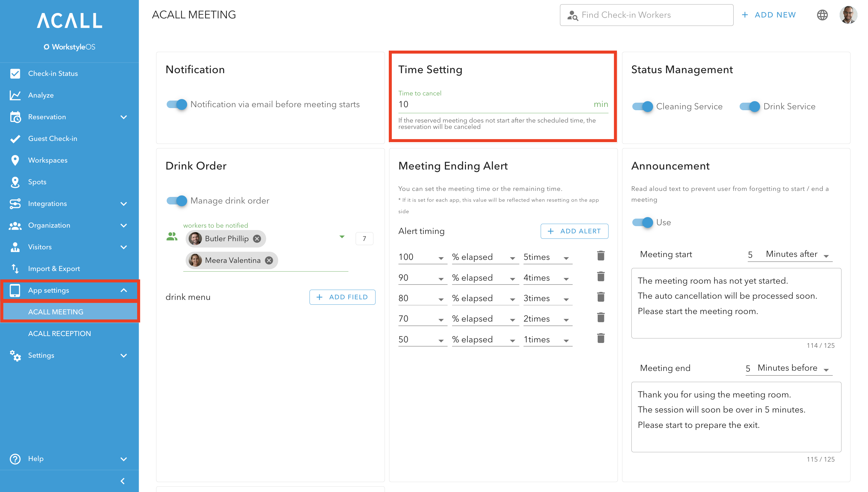Image resolution: width=868 pixels, height=492 pixels.
Task: Click ADD ALERT button
Action: [x=574, y=231]
